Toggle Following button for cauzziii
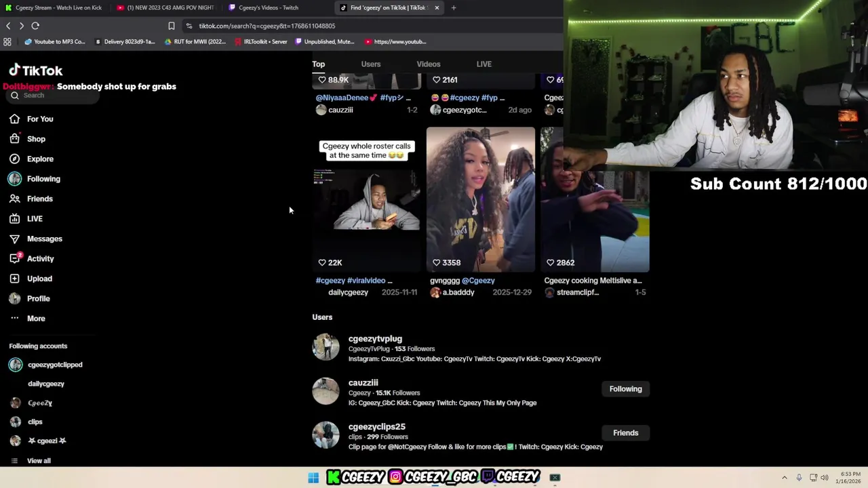The width and height of the screenshot is (868, 488). tap(625, 389)
